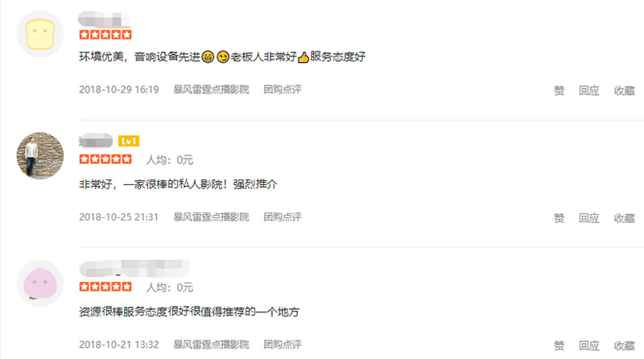Click 团购点评 tag under second review

[x=283, y=217]
